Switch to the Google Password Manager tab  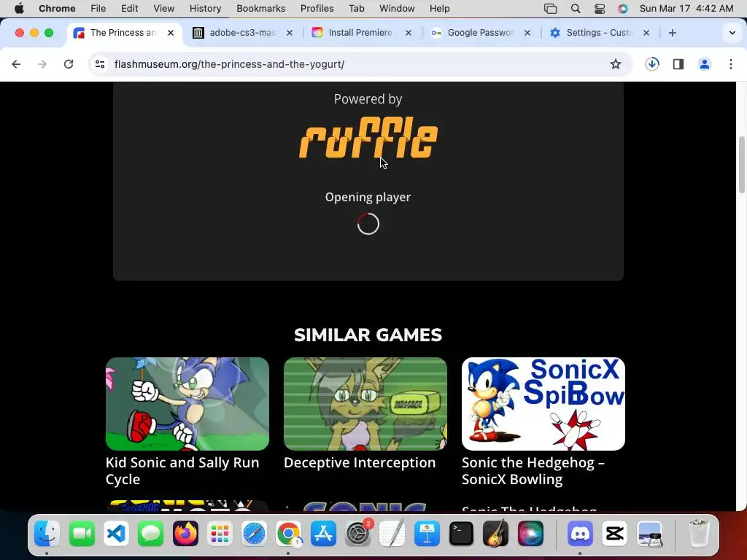pyautogui.click(x=480, y=33)
